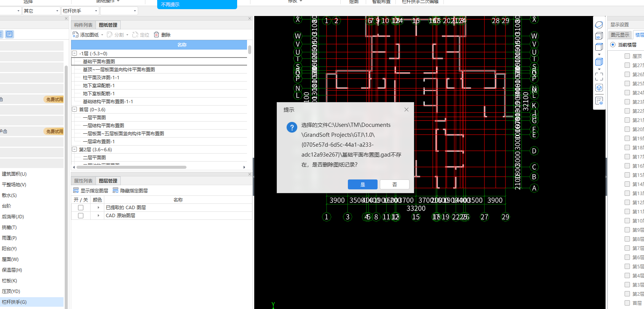Image resolution: width=644 pixels, height=309 pixels.
Task: Click the 分割 split drawing icon
Action: (110, 35)
